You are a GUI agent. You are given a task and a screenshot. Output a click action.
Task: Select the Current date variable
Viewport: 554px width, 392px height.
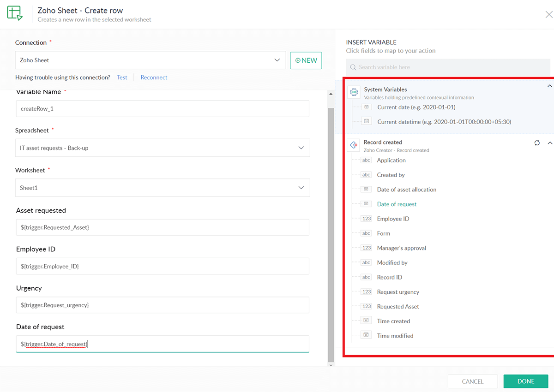[x=416, y=107]
